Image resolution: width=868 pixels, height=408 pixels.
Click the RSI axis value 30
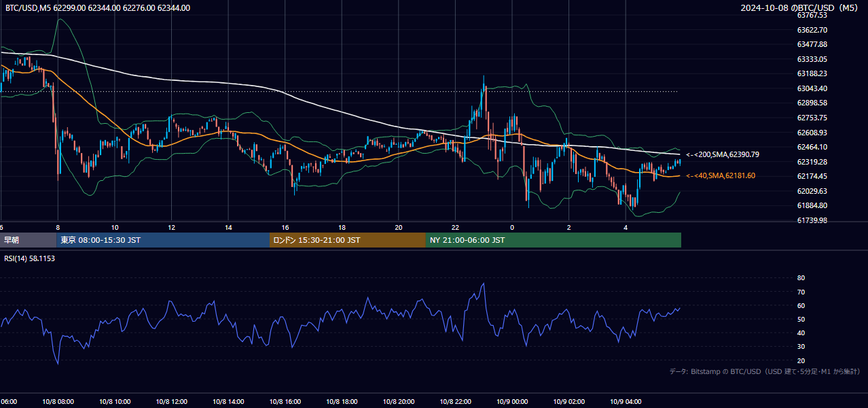tap(801, 347)
